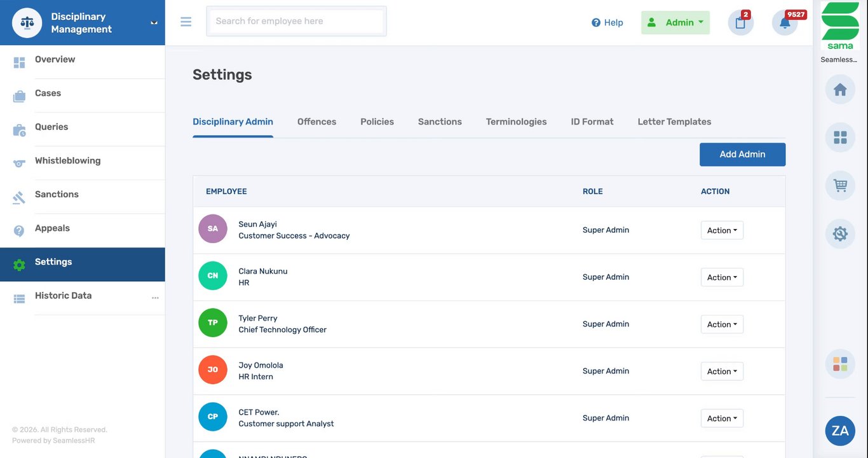Open Action dropdown for Seun Ajayi
This screenshot has width=868, height=458.
pos(722,230)
